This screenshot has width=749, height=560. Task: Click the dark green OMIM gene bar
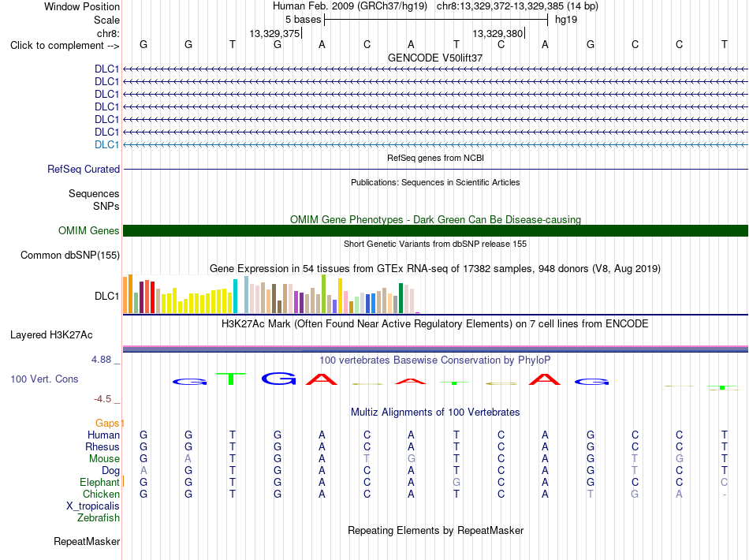[x=435, y=231]
